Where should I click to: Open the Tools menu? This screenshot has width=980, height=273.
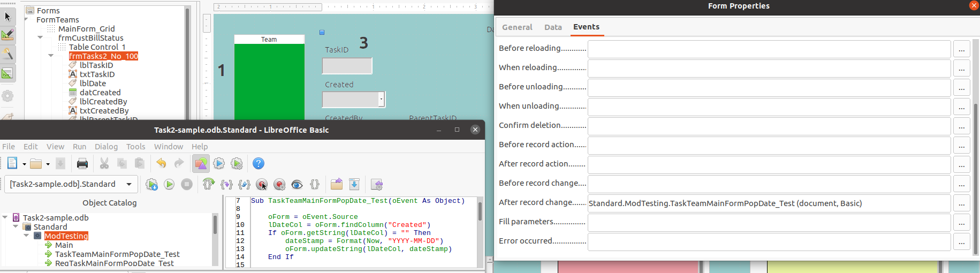[x=135, y=147]
